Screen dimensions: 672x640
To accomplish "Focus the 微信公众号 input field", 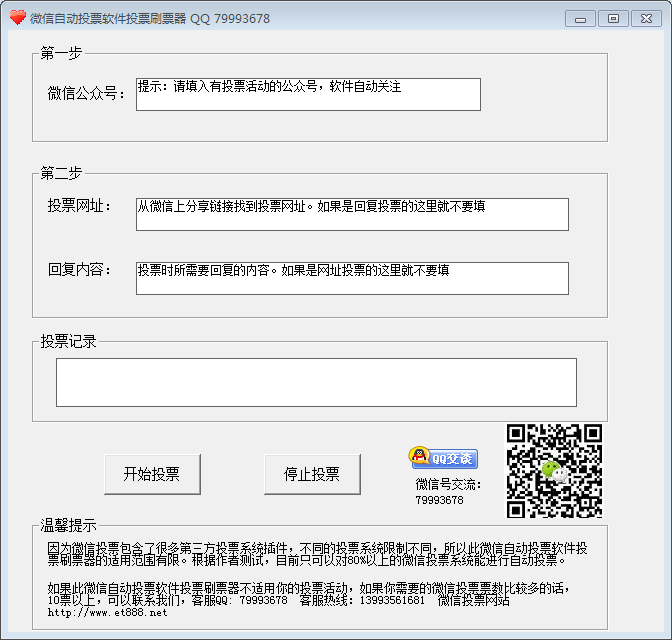I will [x=308, y=94].
